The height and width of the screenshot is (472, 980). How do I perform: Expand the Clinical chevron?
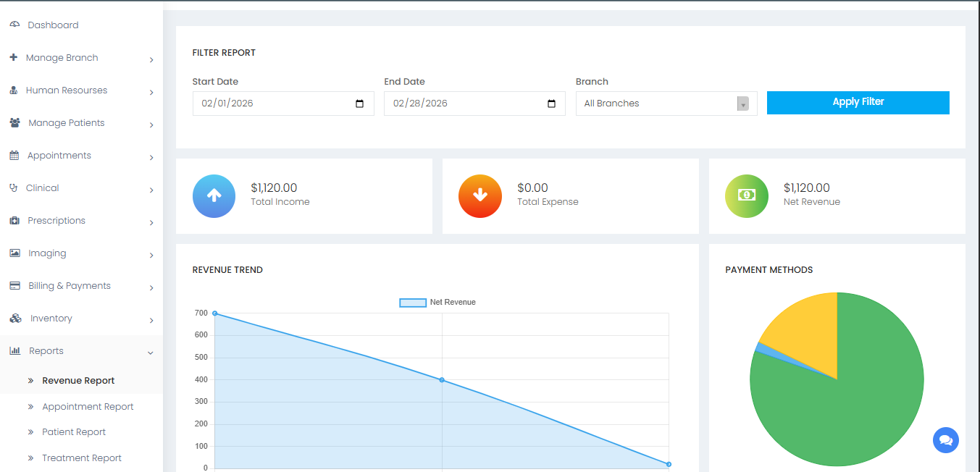click(151, 190)
